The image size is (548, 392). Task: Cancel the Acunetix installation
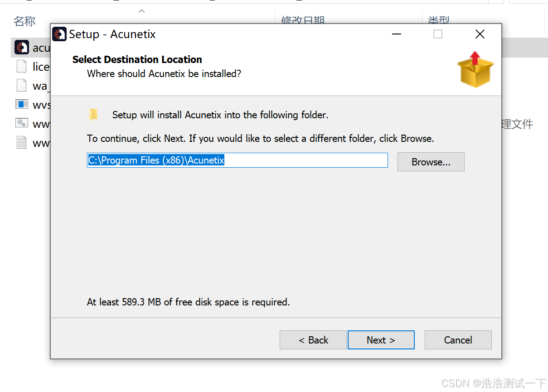(x=458, y=340)
